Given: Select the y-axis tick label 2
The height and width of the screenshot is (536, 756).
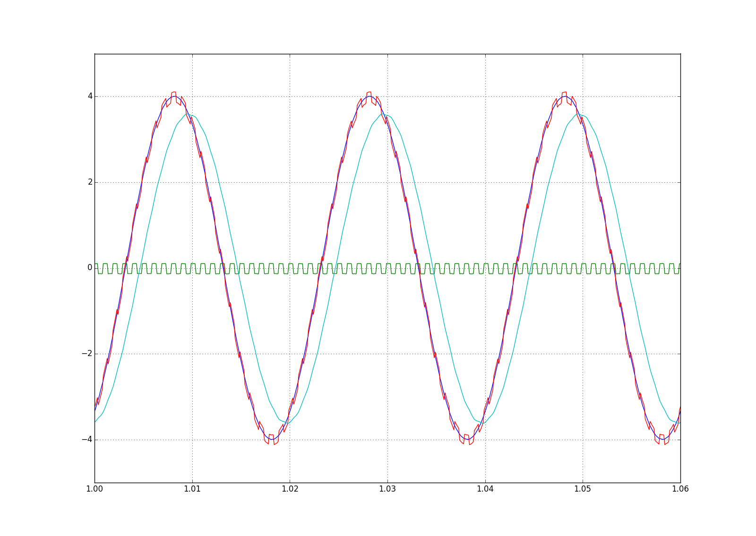Looking at the screenshot, I should point(89,182).
